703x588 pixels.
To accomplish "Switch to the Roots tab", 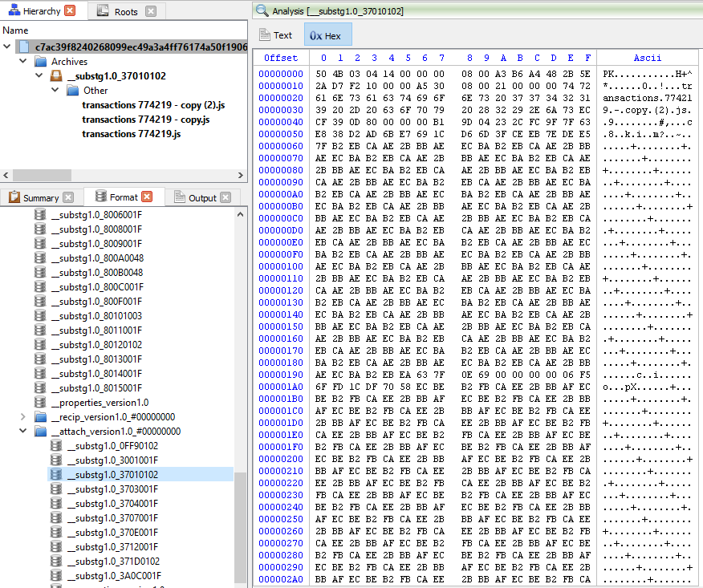I will click(126, 12).
